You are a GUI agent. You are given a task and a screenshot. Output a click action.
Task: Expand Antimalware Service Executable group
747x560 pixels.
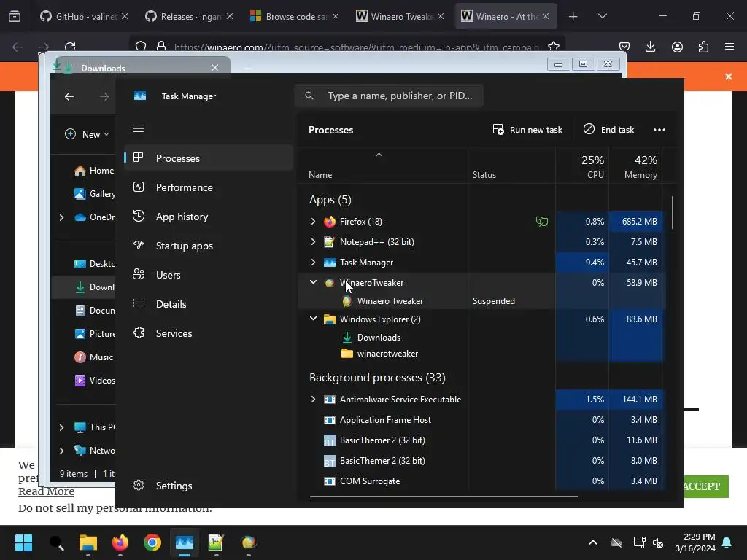[313, 400]
